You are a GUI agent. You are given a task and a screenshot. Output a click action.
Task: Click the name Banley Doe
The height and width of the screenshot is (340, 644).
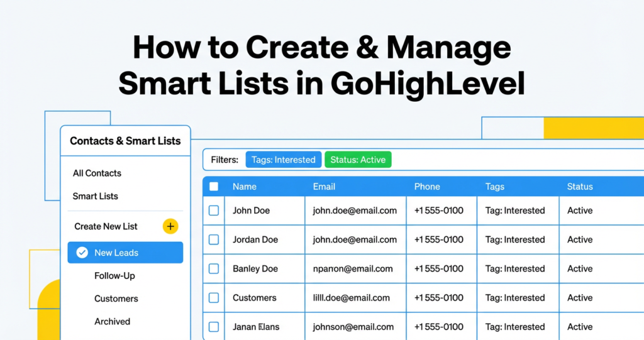click(255, 268)
